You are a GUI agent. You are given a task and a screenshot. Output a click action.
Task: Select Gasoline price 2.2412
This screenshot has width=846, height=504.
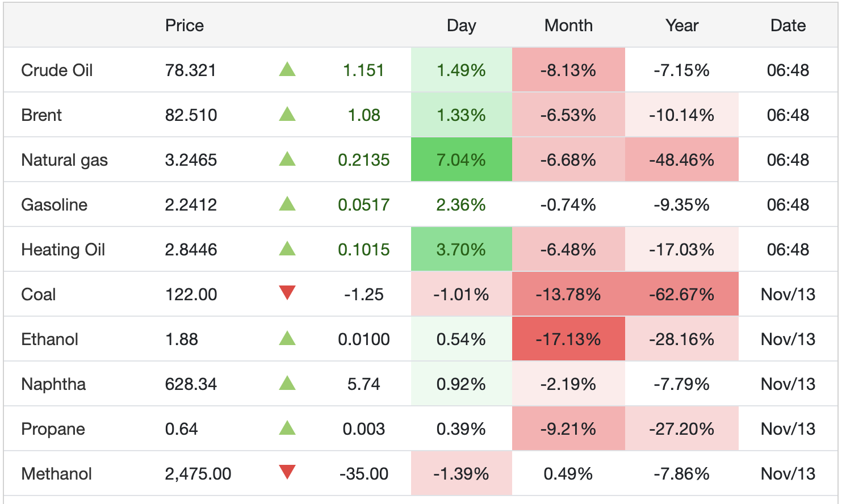pos(191,205)
